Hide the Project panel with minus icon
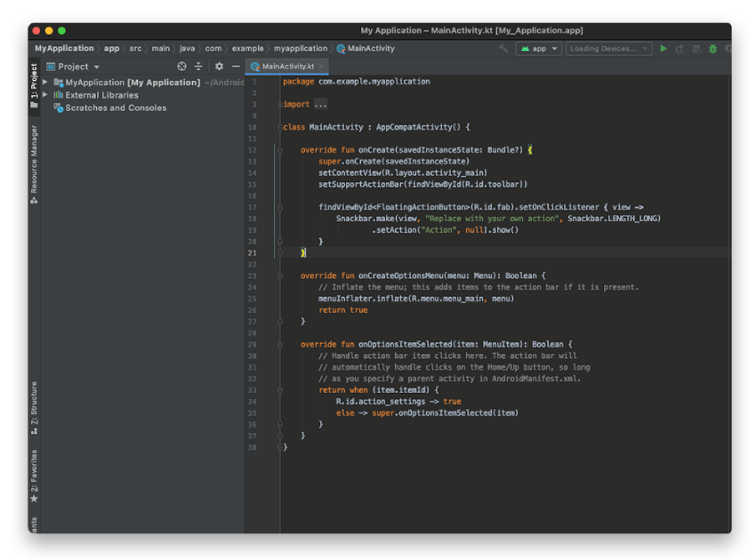 [236, 67]
